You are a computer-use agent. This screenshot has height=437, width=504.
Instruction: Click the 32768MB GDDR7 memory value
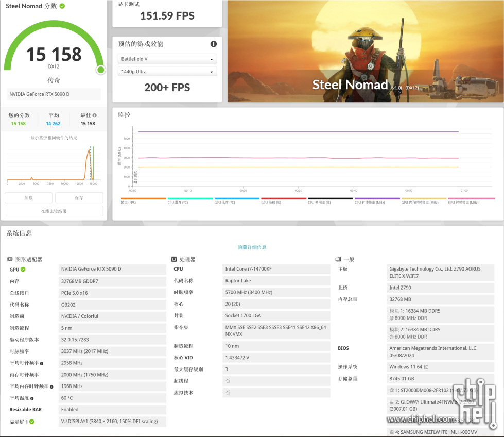coord(112,281)
